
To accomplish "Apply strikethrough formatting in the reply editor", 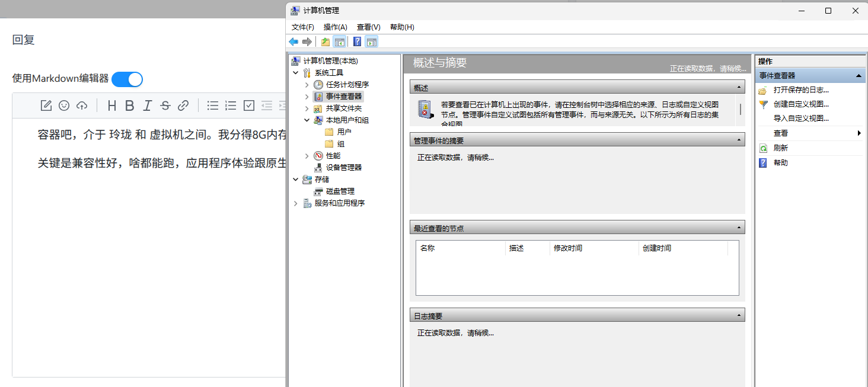I will tap(165, 105).
